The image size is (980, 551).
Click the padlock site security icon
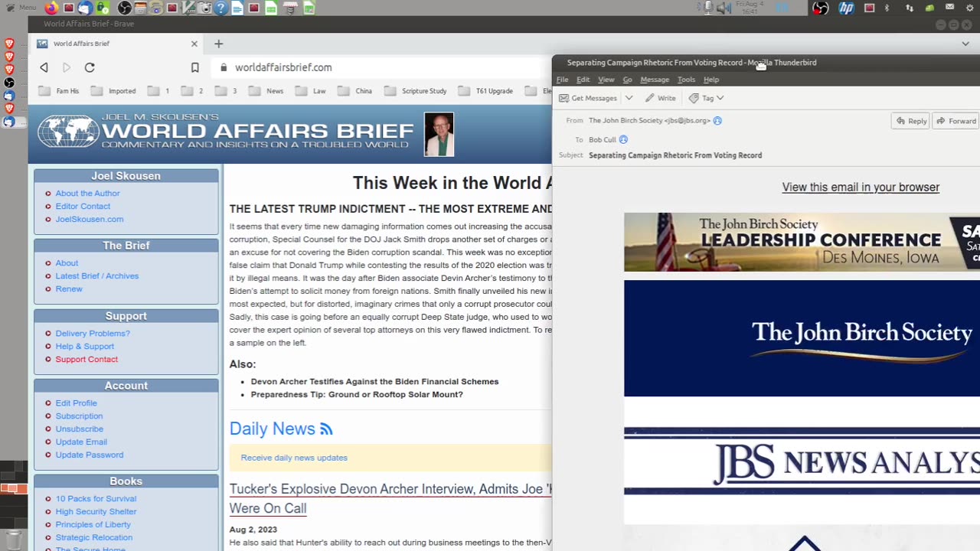point(224,67)
